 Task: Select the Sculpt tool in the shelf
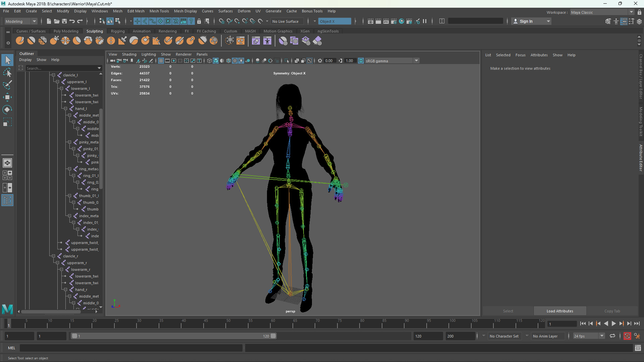tap(20, 41)
